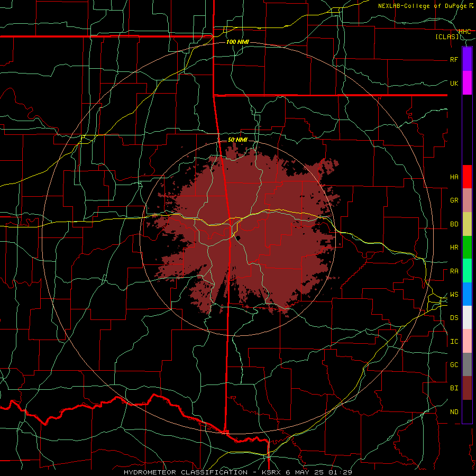Click the RA legend label
The height and width of the screenshot is (476, 476).
454,271
